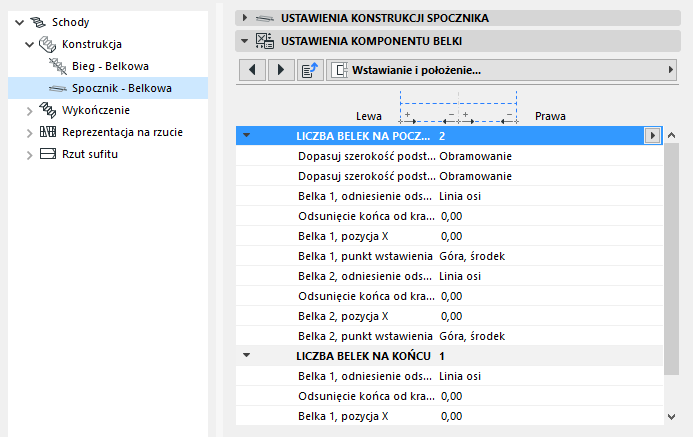Screen dimensions: 693x437
Task: Click the Rzut sufitu icon
Action: 48,154
